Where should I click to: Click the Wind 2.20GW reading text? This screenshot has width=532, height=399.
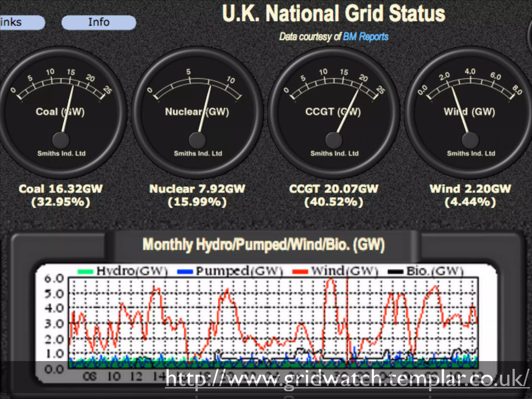click(x=470, y=189)
